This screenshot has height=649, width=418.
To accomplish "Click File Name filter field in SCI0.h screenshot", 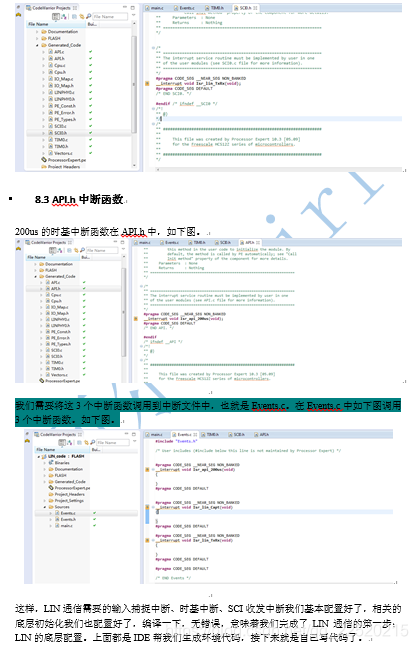I will coord(110,17).
